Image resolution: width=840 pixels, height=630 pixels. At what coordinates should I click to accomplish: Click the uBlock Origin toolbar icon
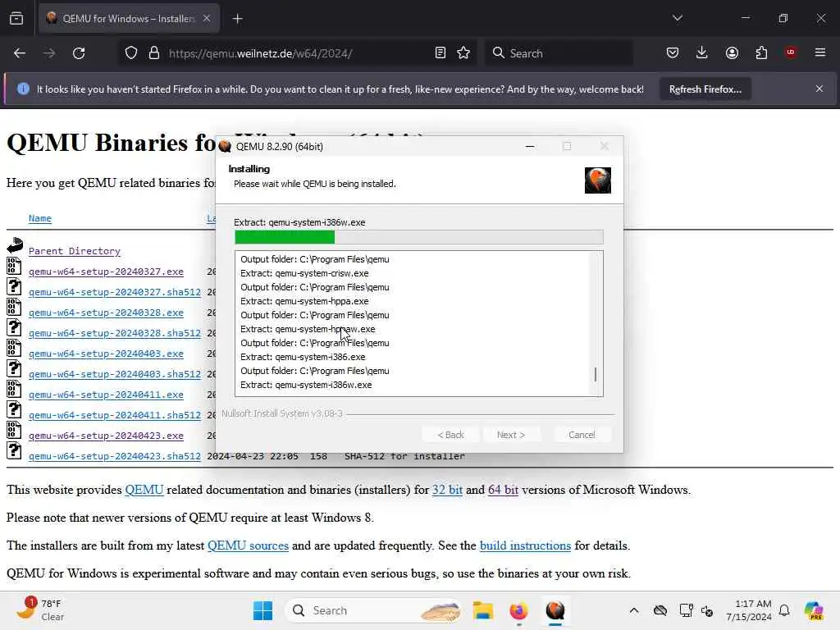[x=791, y=52]
